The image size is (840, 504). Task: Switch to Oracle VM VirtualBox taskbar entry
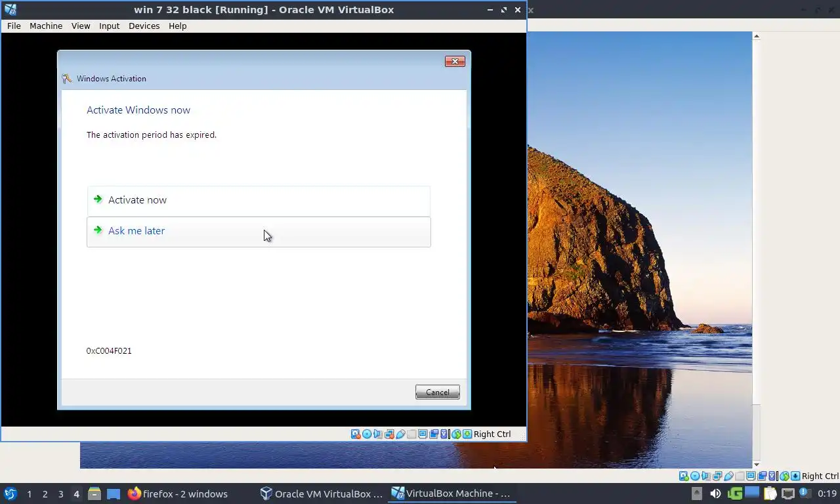click(321, 493)
